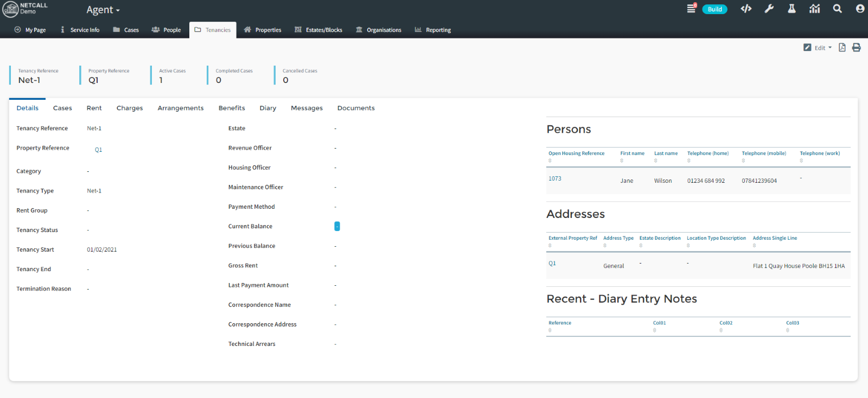Click the code editor icon
This screenshot has height=398, width=868.
point(746,9)
